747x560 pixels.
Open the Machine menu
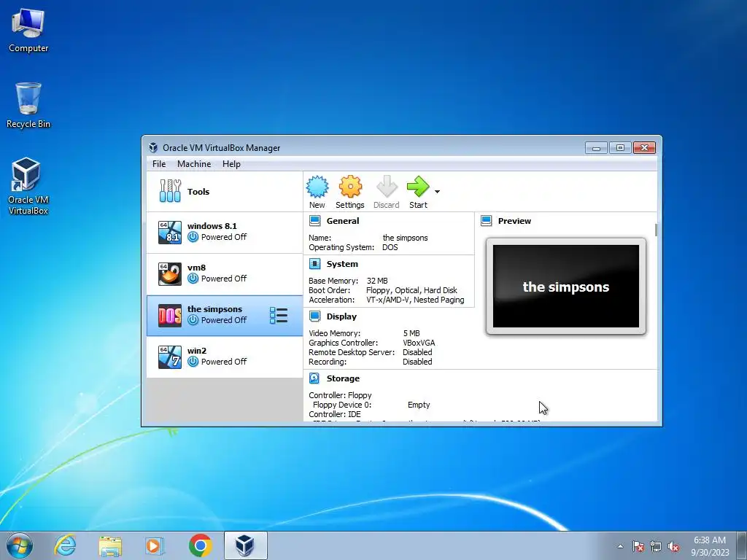[x=194, y=164]
